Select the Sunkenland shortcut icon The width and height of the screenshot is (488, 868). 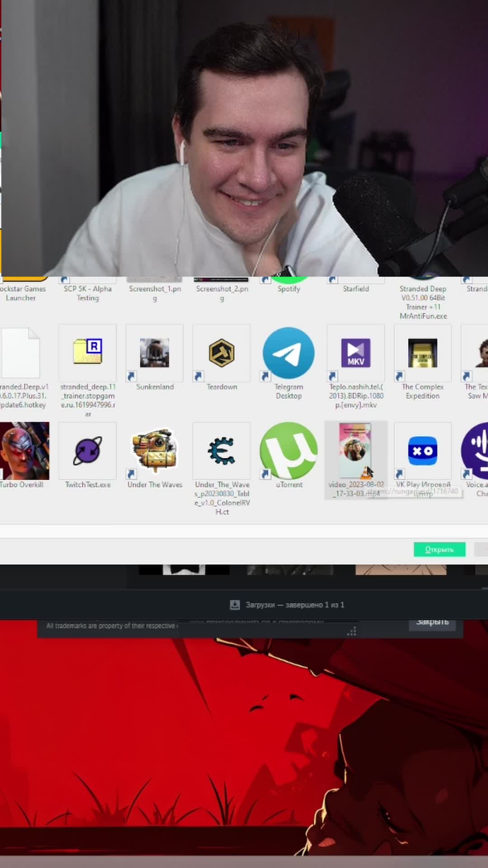click(x=155, y=353)
